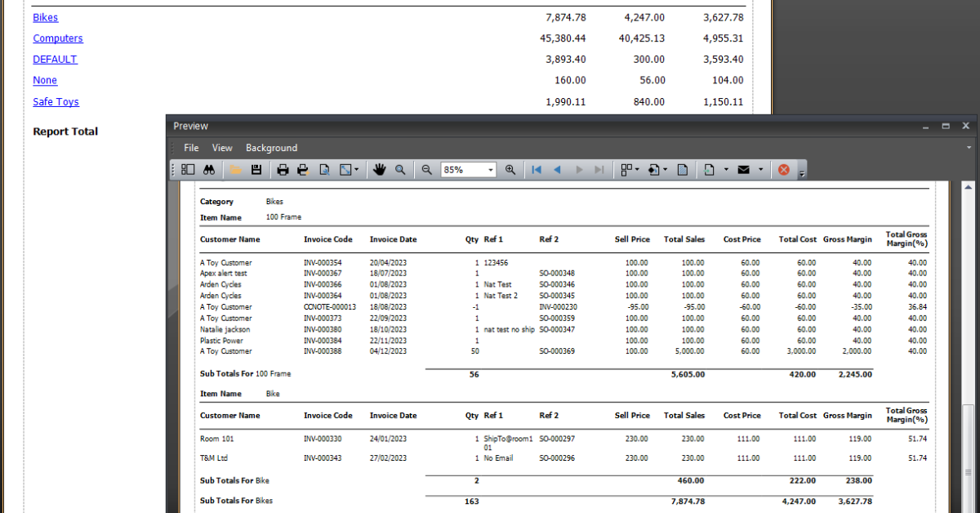Open the File menu in Preview

pyautogui.click(x=191, y=148)
